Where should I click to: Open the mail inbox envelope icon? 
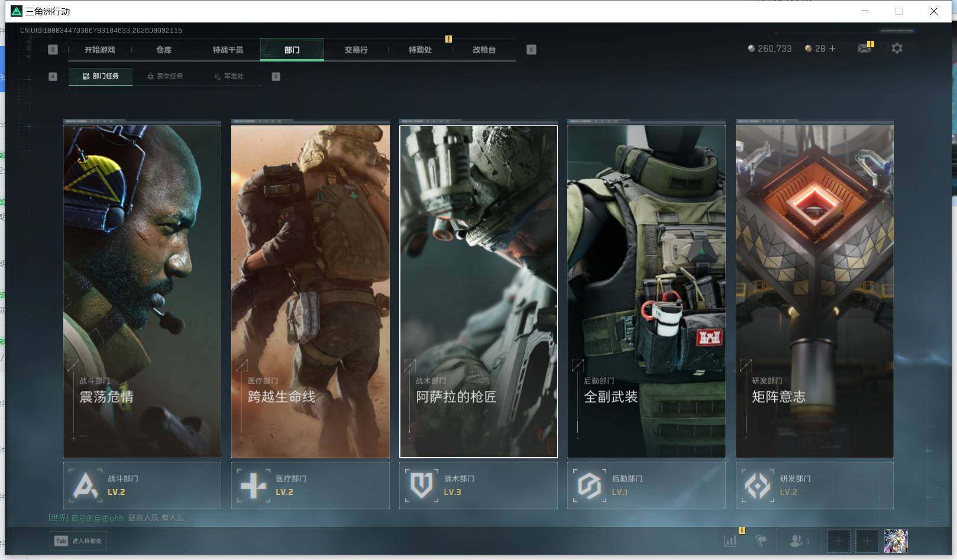[x=864, y=48]
